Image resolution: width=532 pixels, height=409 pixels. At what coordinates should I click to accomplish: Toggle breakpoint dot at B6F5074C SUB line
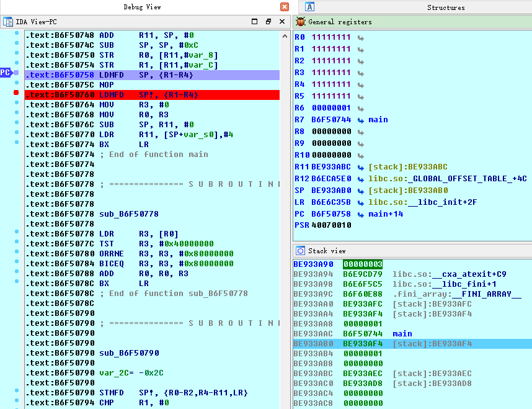17,43
